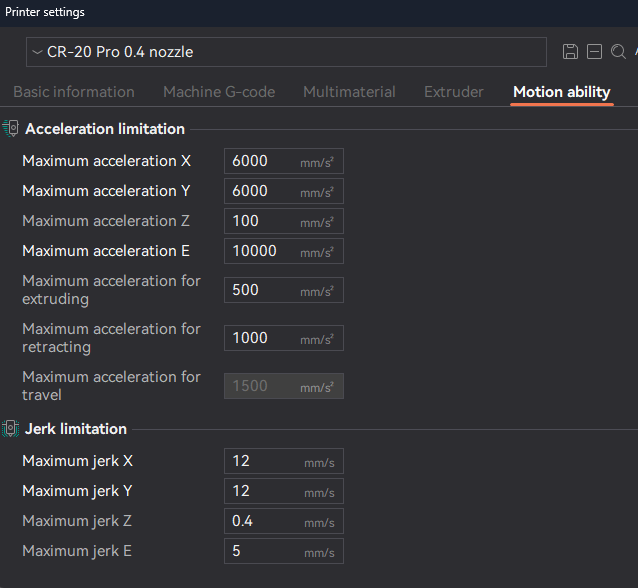638x588 pixels.
Task: Click the Acceleration limitation section icon
Action: [11, 129]
